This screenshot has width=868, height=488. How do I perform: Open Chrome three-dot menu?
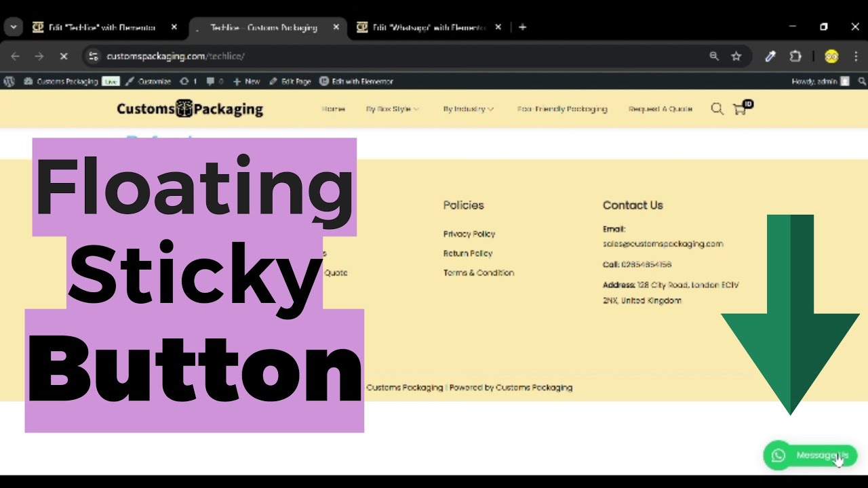click(856, 56)
